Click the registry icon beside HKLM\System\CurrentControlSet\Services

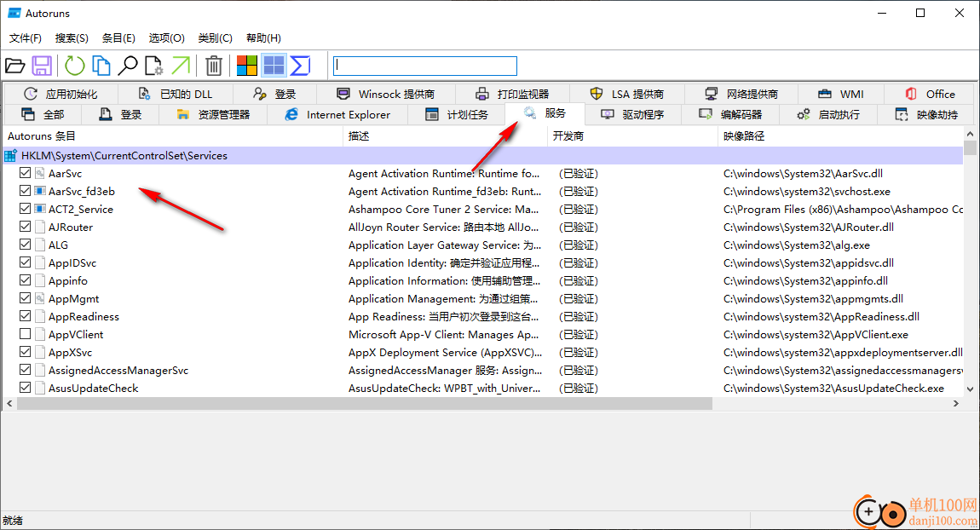coord(10,156)
